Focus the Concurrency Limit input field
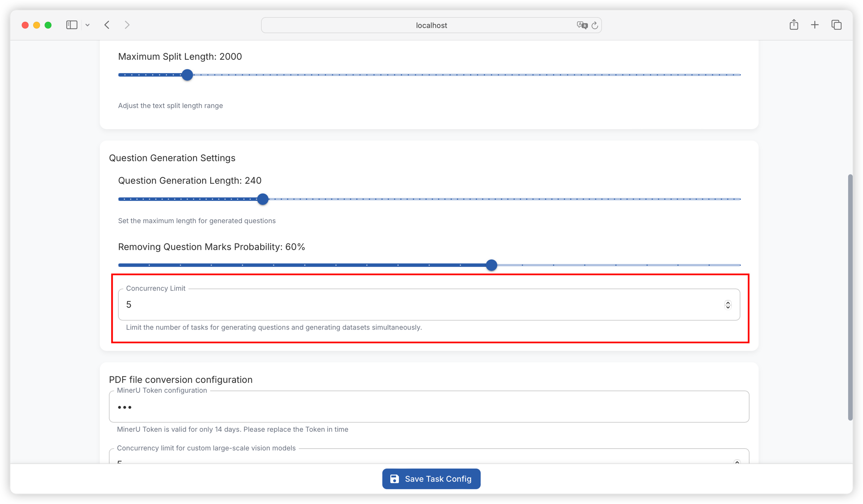 pos(412,304)
